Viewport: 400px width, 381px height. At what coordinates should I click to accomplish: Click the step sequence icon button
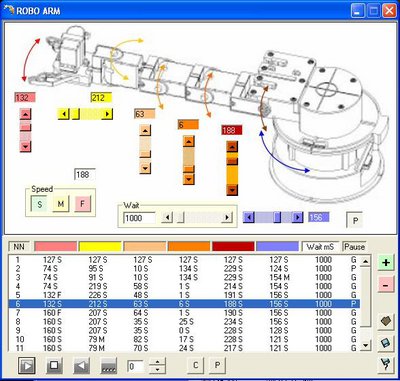tap(109, 366)
